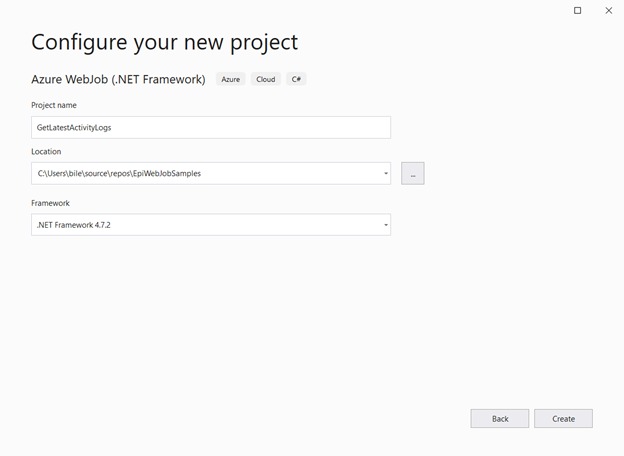Viewport: 624px width, 456px height.
Task: Click the Azure WebJob (.NET Framework) template title
Action: [118, 79]
